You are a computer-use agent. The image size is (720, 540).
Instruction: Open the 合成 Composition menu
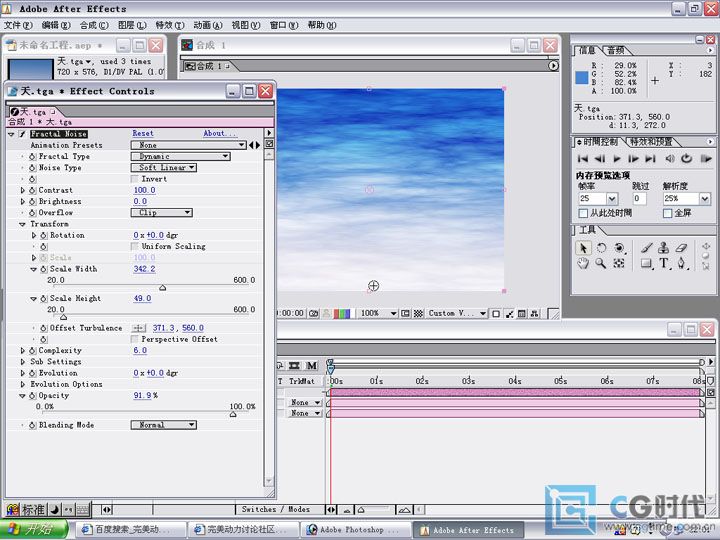(x=94, y=25)
